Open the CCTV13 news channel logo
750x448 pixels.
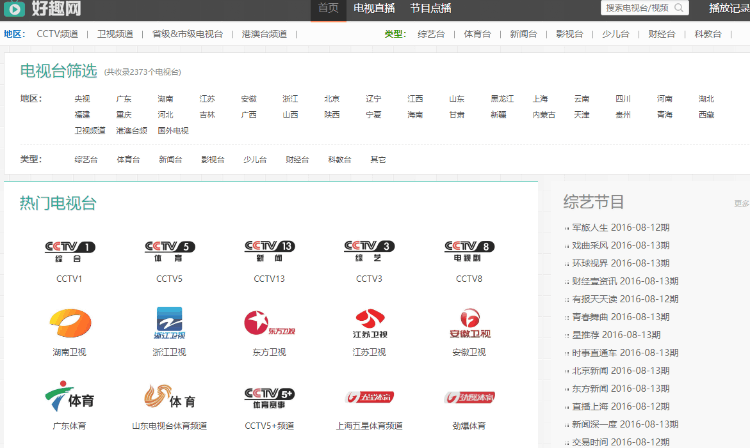pos(269,251)
